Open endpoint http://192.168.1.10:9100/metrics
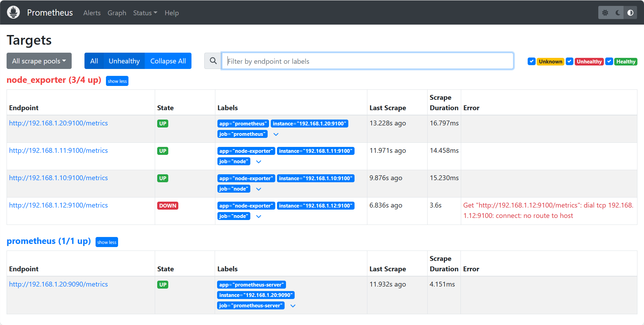 (59, 178)
